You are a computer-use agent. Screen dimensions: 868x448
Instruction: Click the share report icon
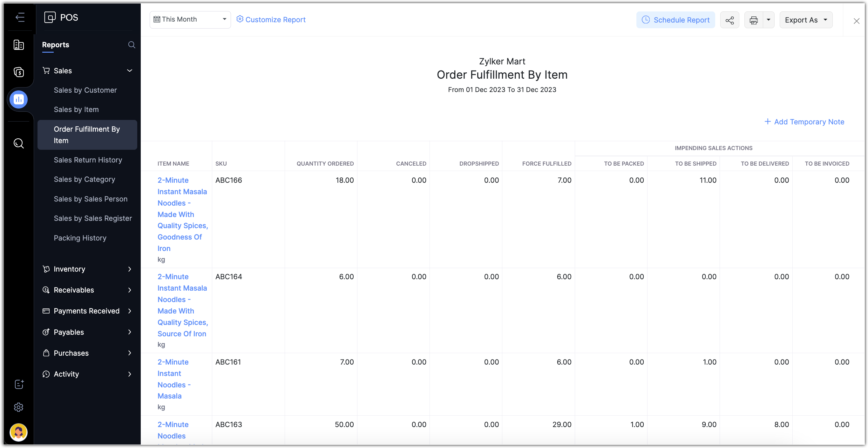729,20
